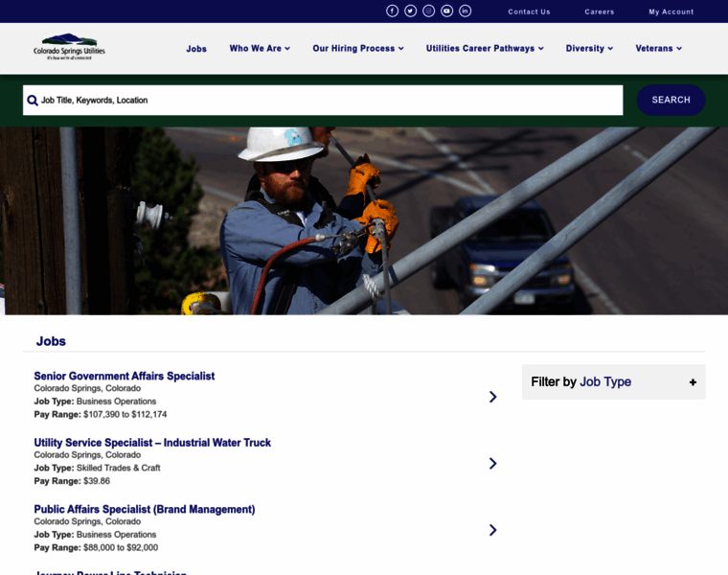728x575 pixels.
Task: Click arrow for Utility Service Specialist job
Action: point(493,463)
